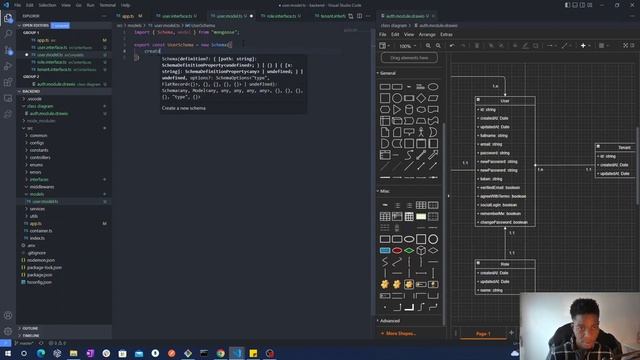Undo last diagram change in draw.io
The width and height of the screenshot is (640, 360).
(x=452, y=46)
